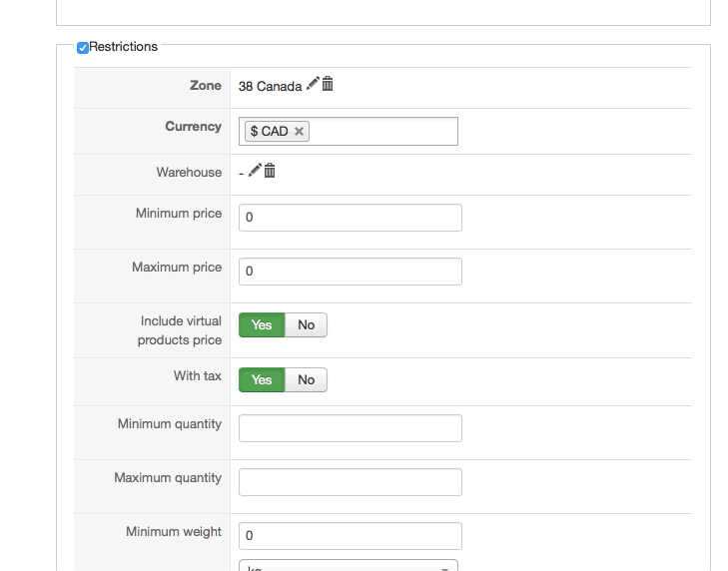Delete the Canada zone with trash icon

[328, 85]
